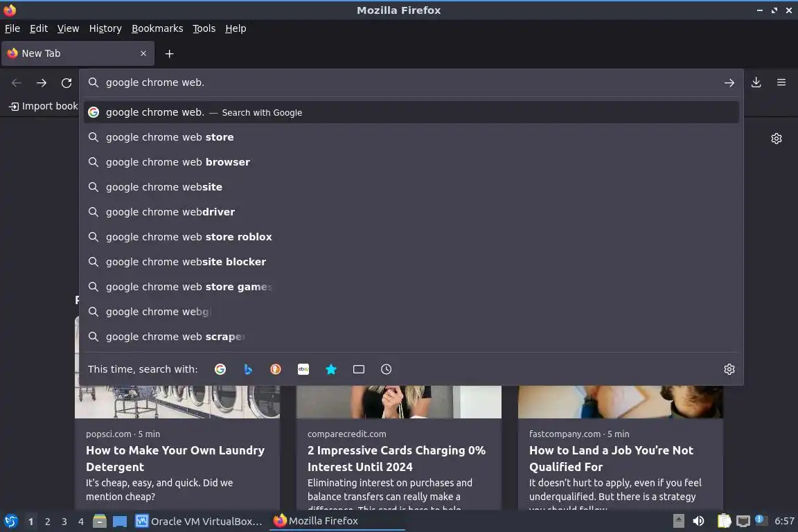
Task: Go forward with the forward arrow
Action: [42, 82]
